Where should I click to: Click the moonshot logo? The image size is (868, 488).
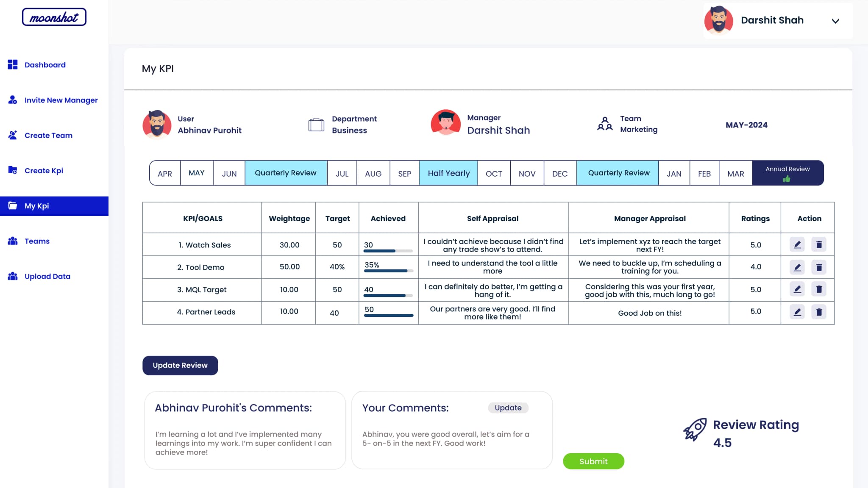[x=54, y=17]
